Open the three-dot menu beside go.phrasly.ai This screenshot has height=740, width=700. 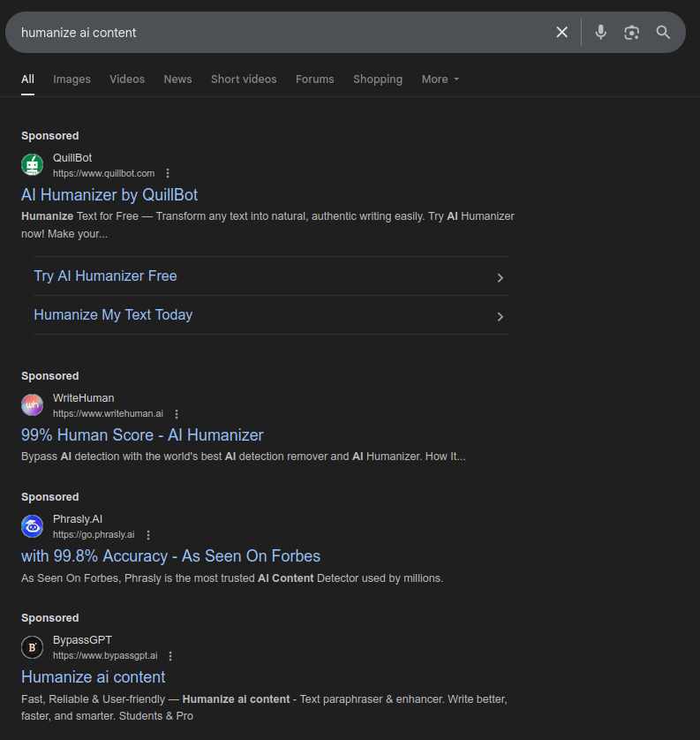tap(148, 535)
